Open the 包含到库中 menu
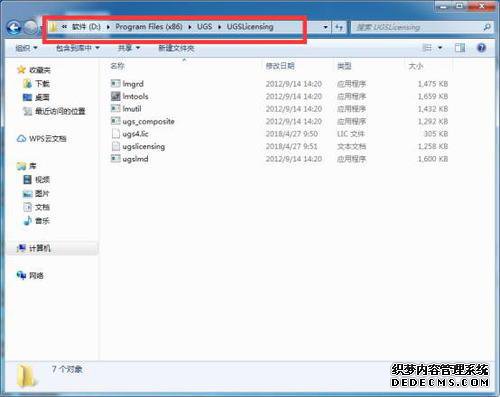 pos(78,48)
